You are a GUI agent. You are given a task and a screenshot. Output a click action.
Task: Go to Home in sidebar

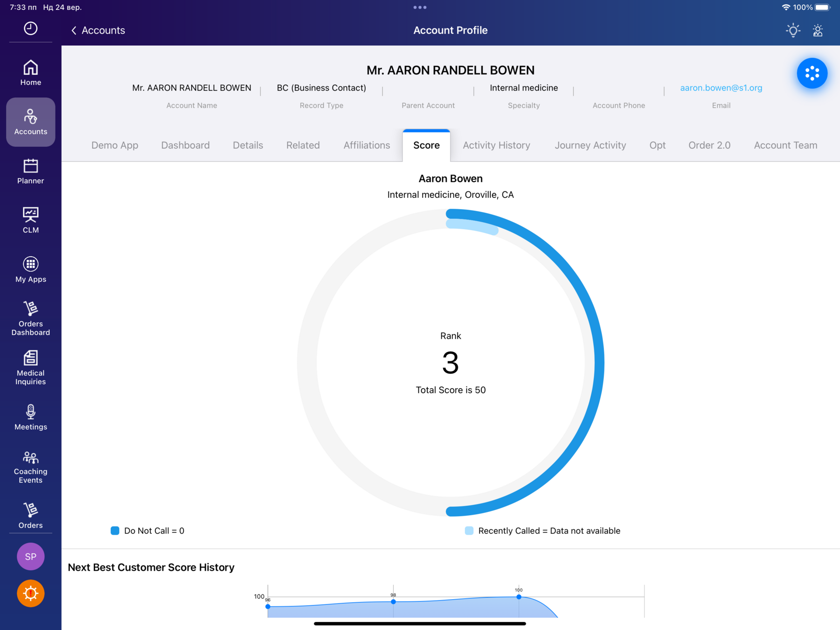point(31,73)
